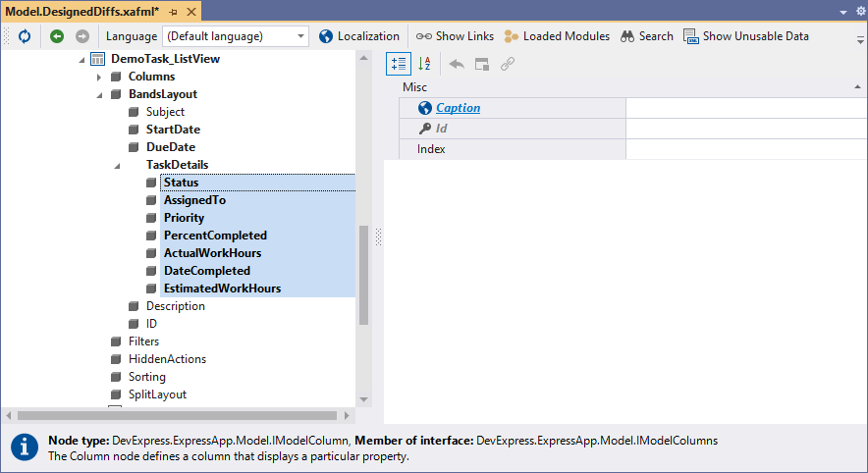Viewport: 868px width, 473px height.
Task: Select the Id property row
Action: pyautogui.click(x=513, y=129)
